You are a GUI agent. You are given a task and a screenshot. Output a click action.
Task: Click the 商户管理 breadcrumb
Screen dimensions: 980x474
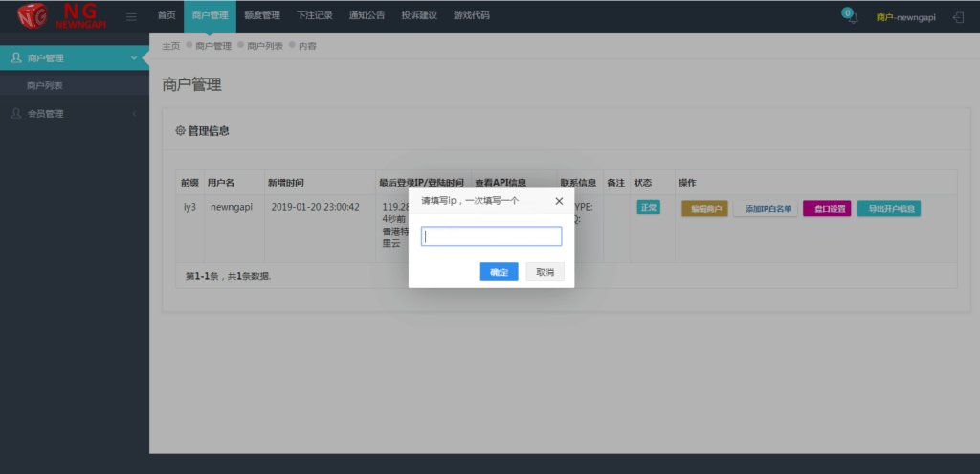coord(213,46)
